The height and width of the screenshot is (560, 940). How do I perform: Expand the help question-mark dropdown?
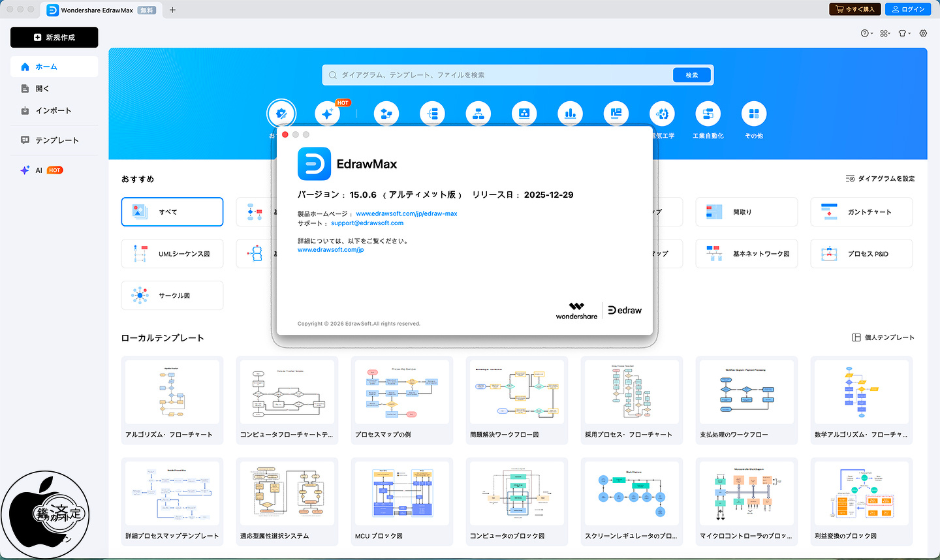tap(866, 33)
